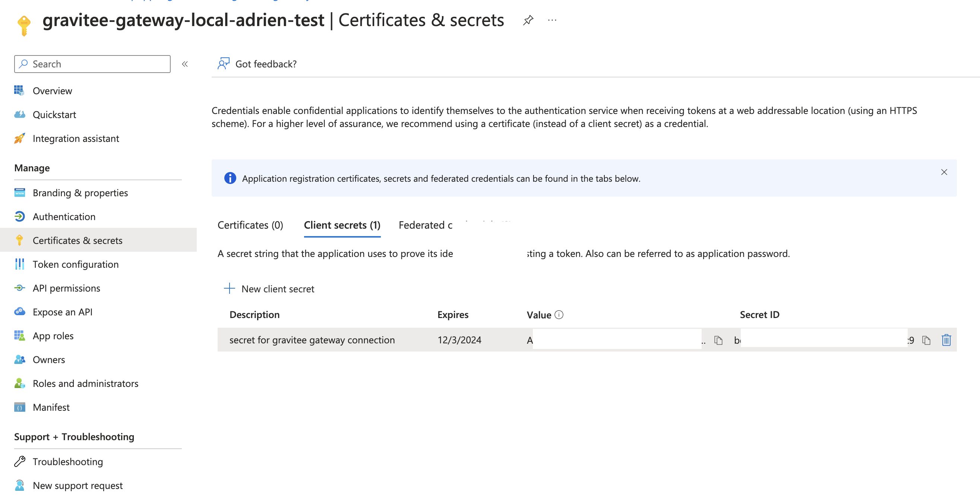Open the Federated credentials tab
The width and height of the screenshot is (980, 499).
pos(425,225)
